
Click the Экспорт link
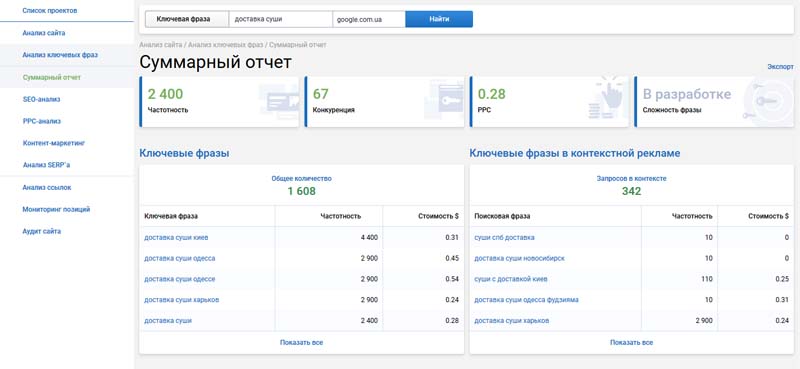781,67
